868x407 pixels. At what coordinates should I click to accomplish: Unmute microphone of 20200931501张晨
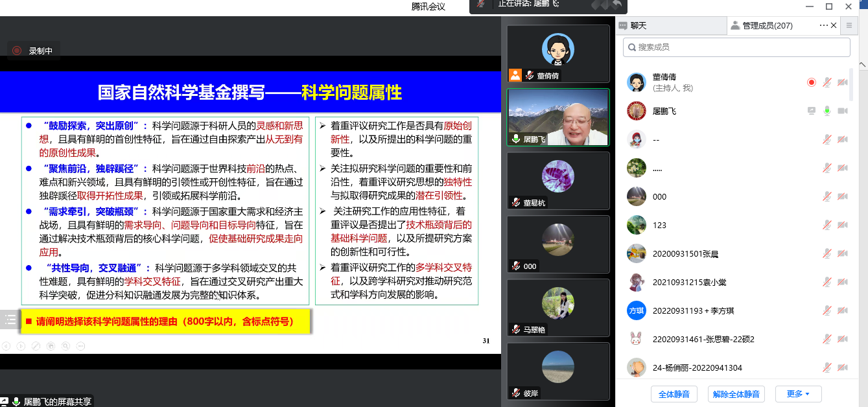[x=827, y=253]
